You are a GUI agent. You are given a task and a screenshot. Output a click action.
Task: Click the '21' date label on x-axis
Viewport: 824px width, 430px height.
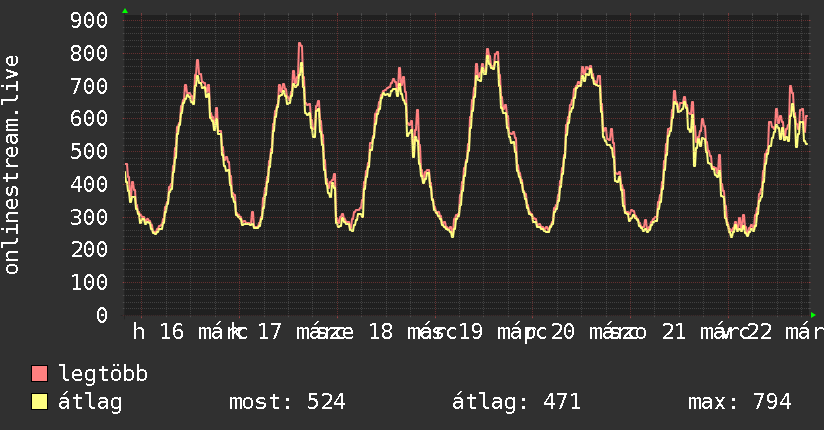click(674, 332)
